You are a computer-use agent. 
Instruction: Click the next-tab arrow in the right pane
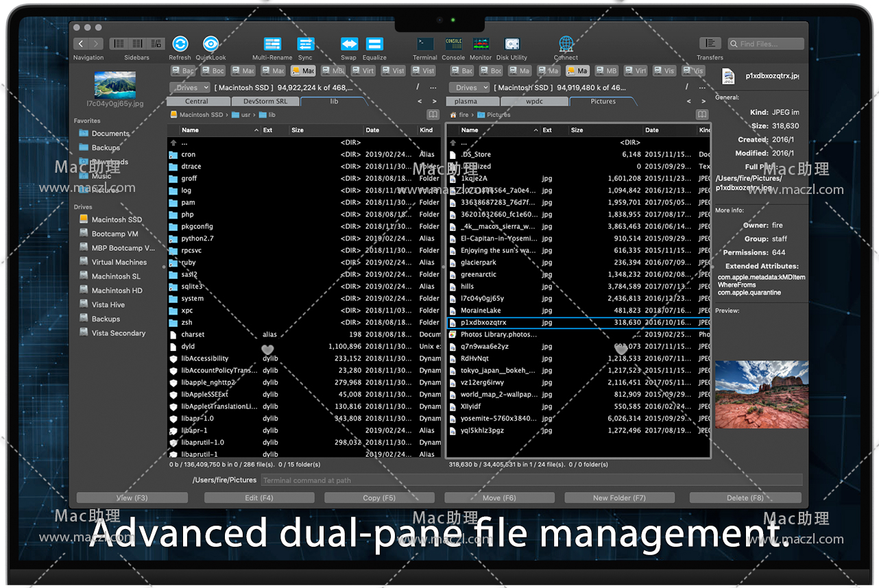pyautogui.click(x=703, y=101)
